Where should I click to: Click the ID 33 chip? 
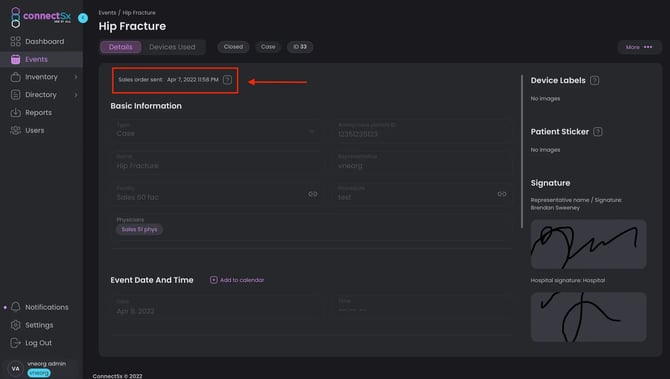[300, 47]
